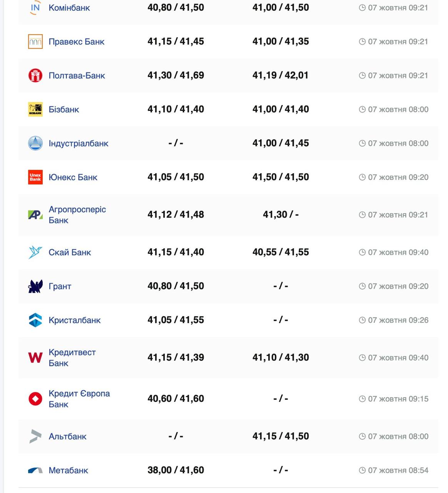Click the Індустріалбанк round blue logo

point(35,143)
